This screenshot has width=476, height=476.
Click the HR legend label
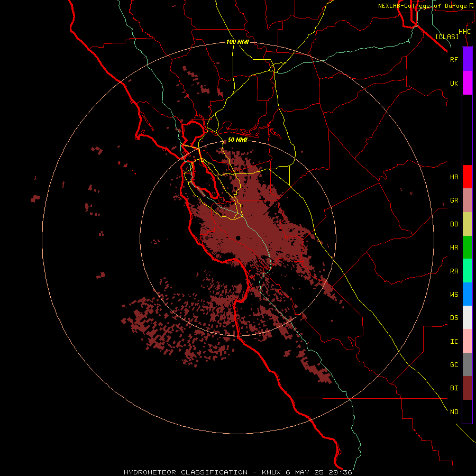[454, 248]
